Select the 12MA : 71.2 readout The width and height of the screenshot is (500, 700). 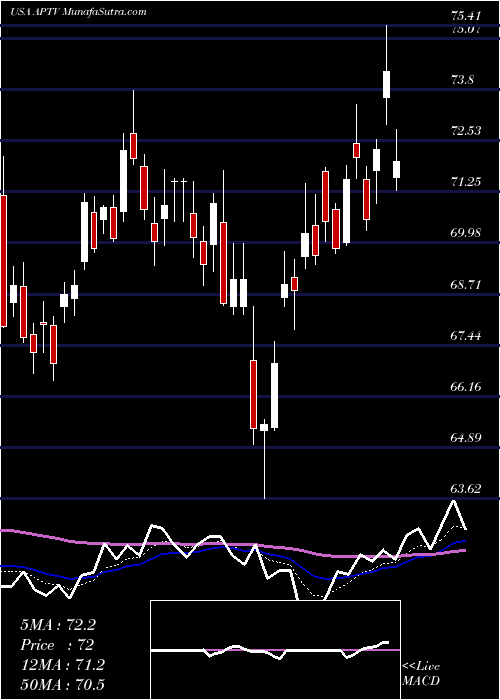(x=62, y=665)
